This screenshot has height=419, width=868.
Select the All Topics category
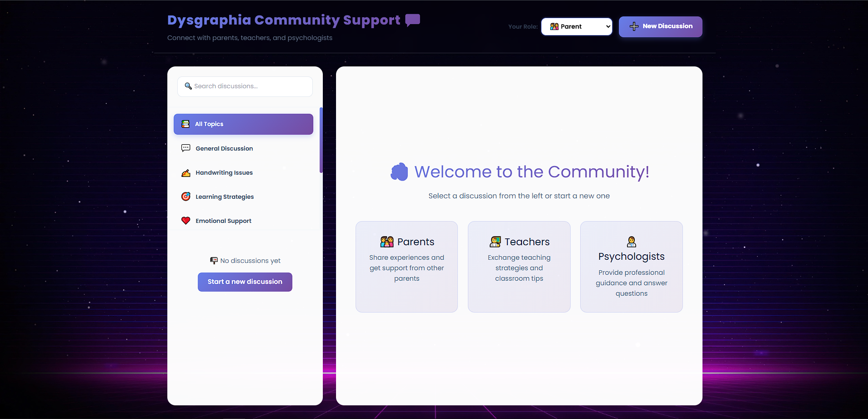pos(243,124)
